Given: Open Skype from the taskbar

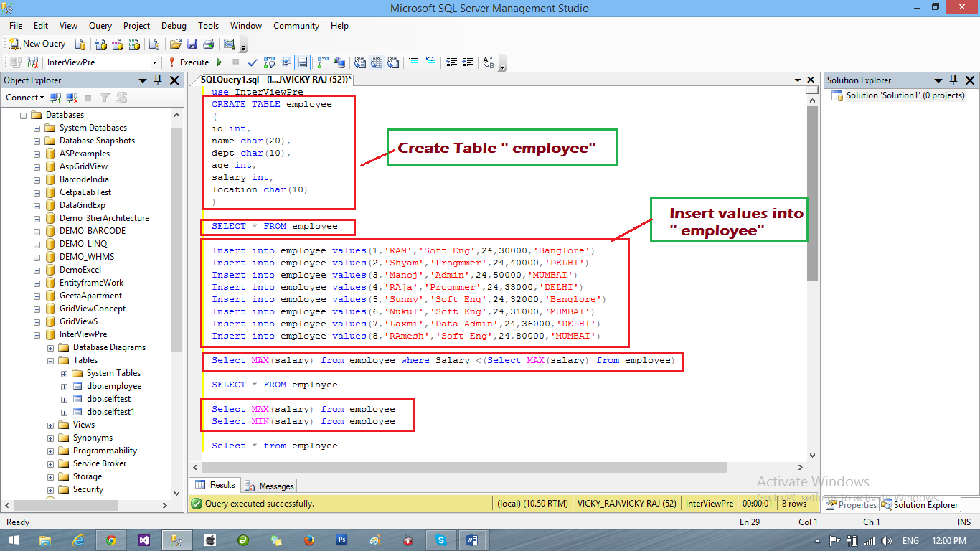Looking at the screenshot, I should (443, 540).
